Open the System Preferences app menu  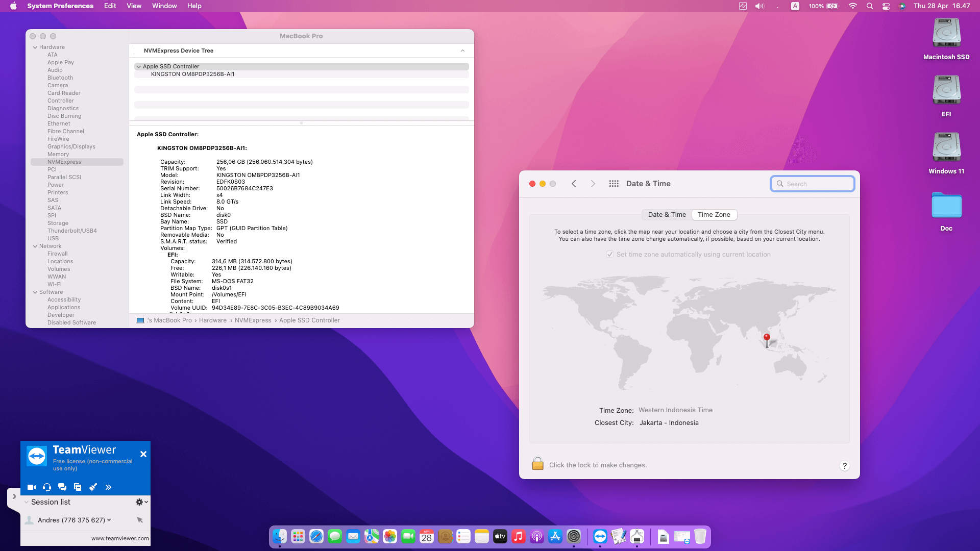coord(60,6)
